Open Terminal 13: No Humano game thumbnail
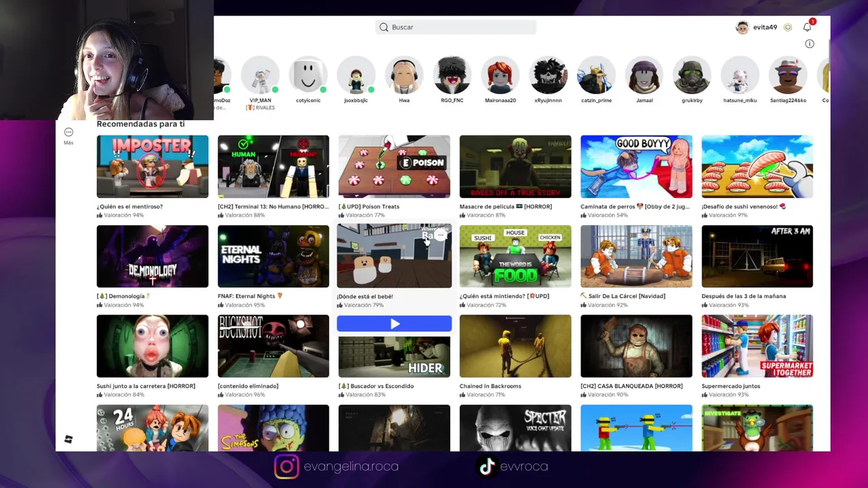 tap(273, 167)
